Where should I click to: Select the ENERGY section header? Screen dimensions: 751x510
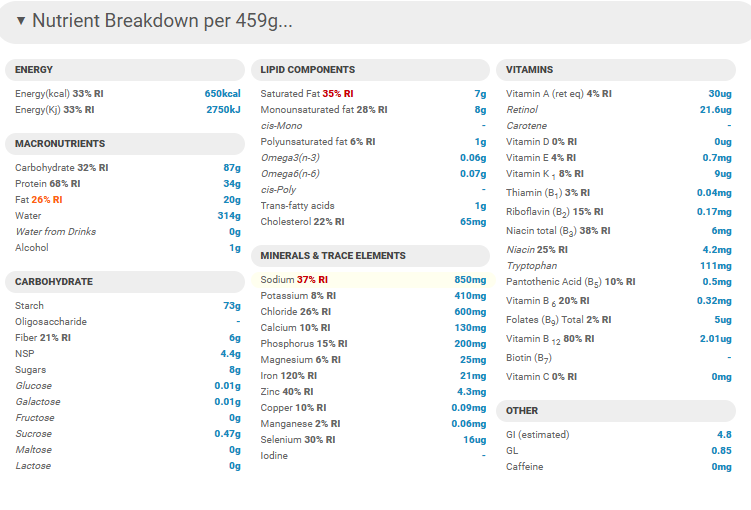click(125, 70)
